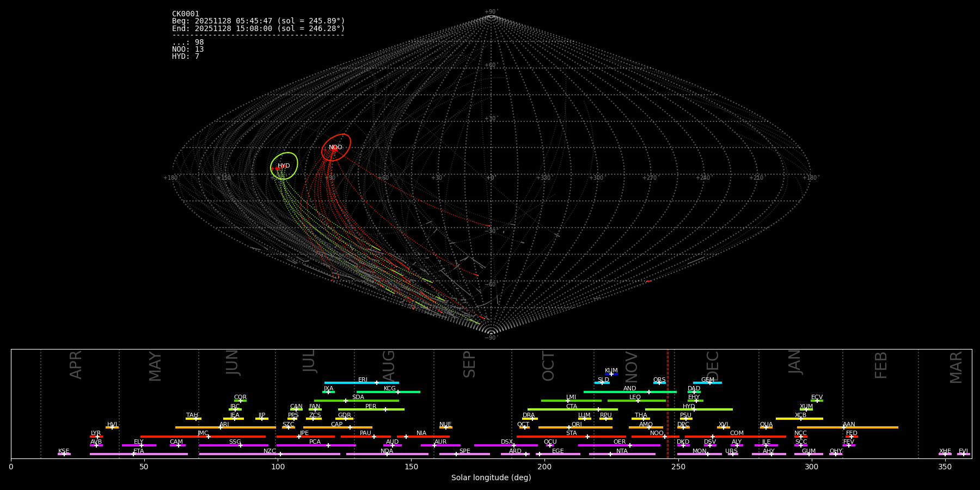Click the ERI shower label in timeline
Viewport: 980px width, 490px height.
coord(363,380)
